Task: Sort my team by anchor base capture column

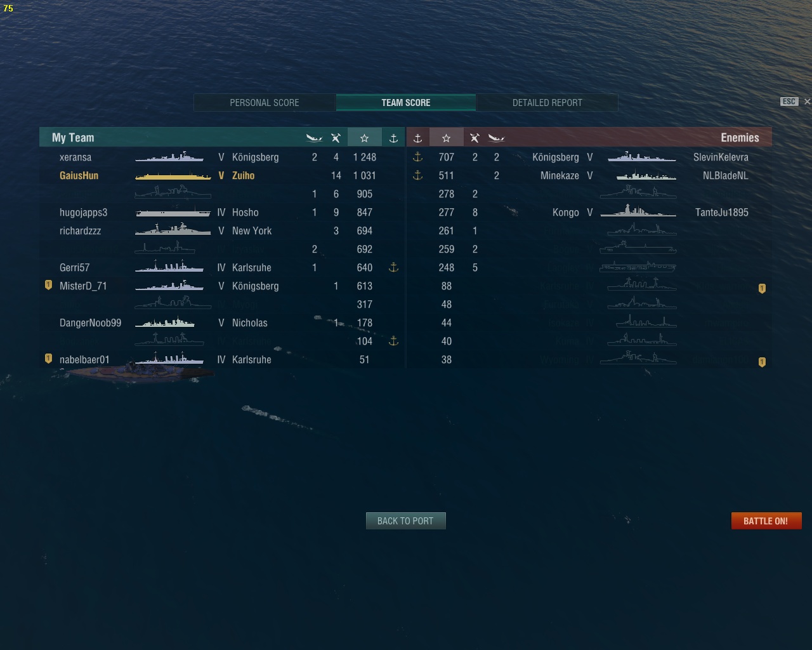Action: [393, 138]
